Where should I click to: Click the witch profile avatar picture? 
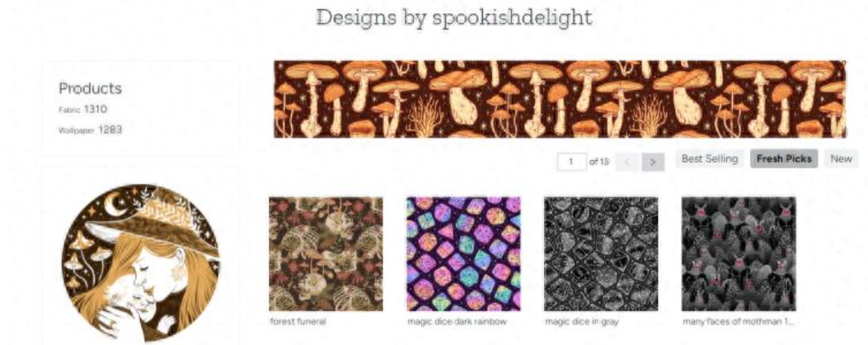(x=141, y=262)
